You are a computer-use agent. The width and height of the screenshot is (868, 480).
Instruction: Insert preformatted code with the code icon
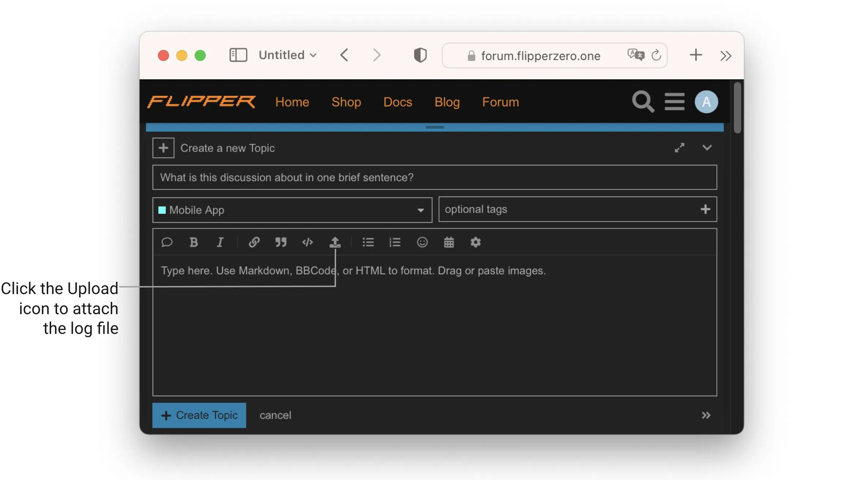click(307, 242)
